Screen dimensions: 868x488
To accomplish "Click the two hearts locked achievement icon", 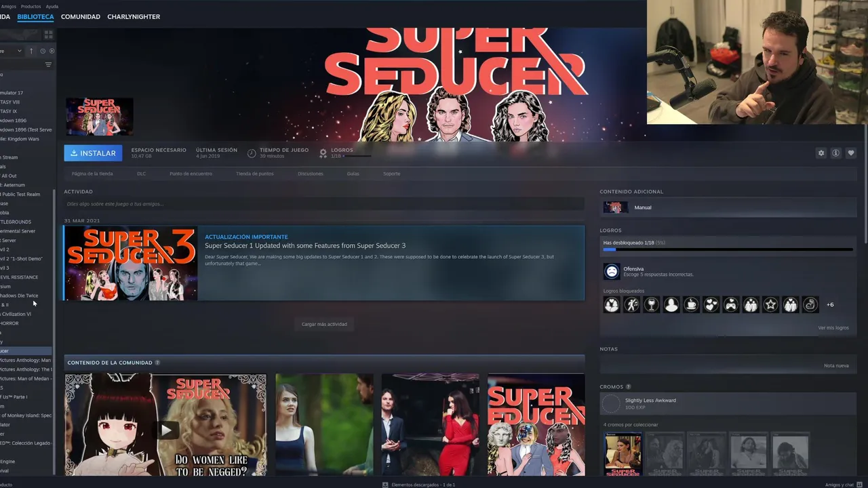I will coord(711,305).
